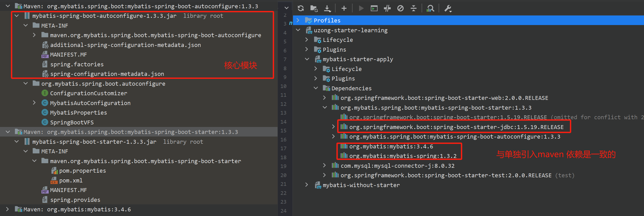Expand Lifecycle under uzong-starter-learning

[x=307, y=39]
